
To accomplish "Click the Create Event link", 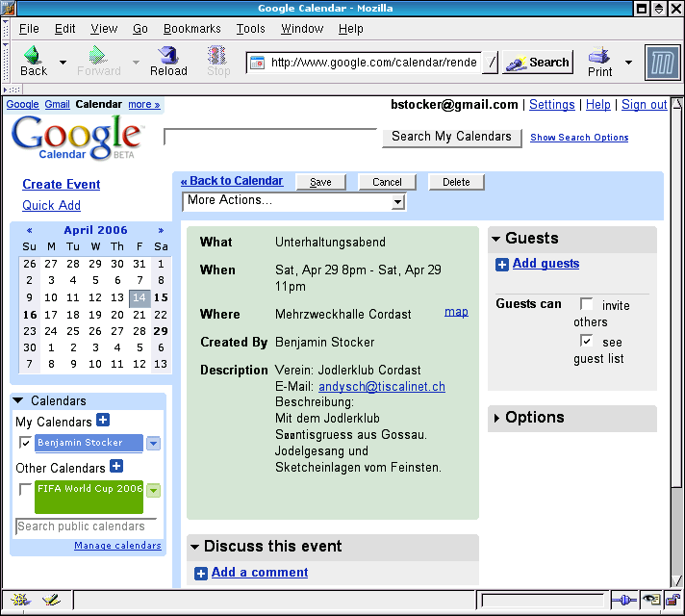I will tap(62, 185).
